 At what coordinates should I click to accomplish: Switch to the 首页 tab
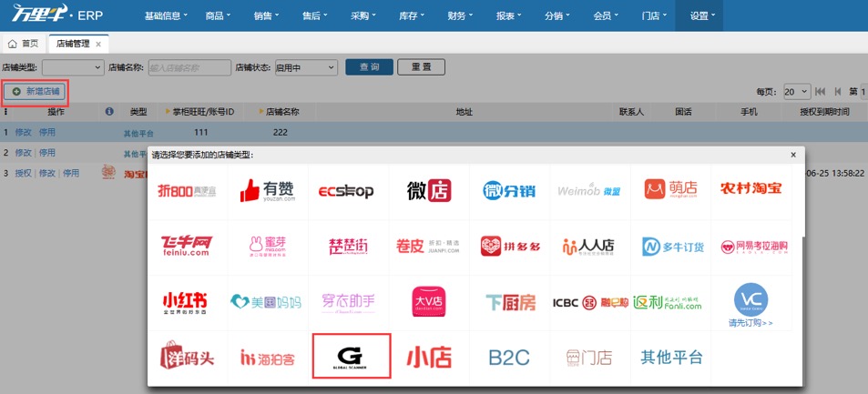tap(24, 44)
